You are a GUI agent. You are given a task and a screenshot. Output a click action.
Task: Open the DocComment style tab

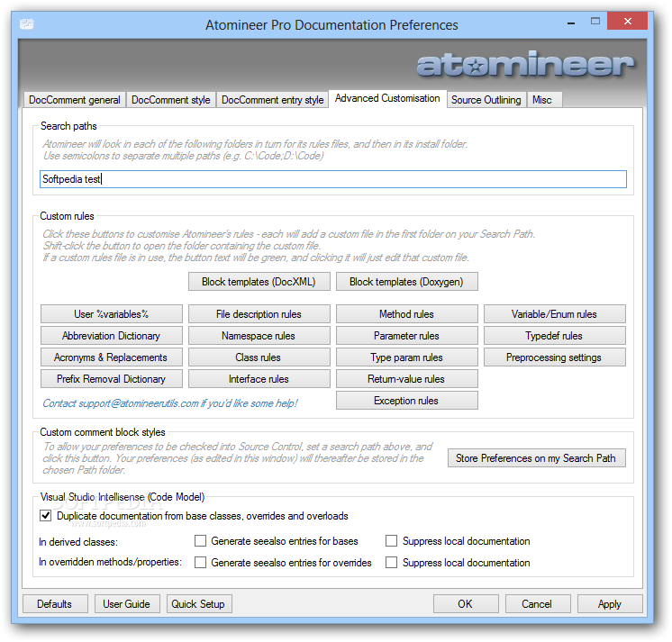tap(170, 100)
